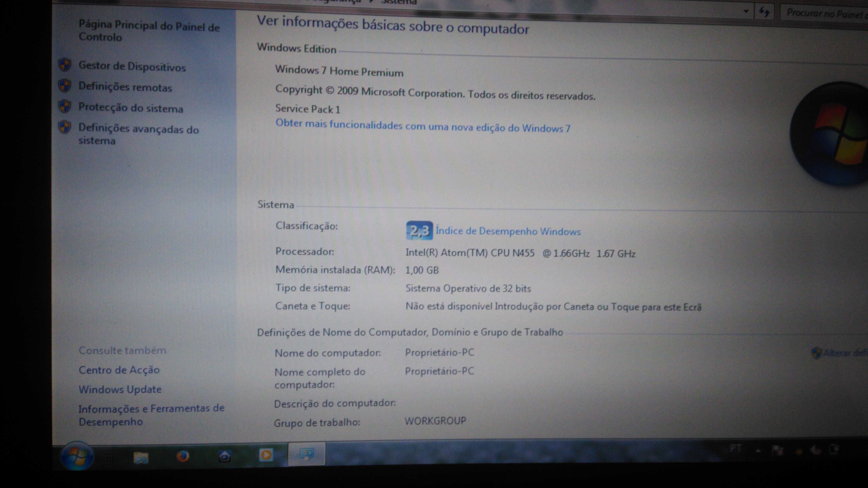
Task: Launch Firefox from the taskbar
Action: click(x=183, y=456)
